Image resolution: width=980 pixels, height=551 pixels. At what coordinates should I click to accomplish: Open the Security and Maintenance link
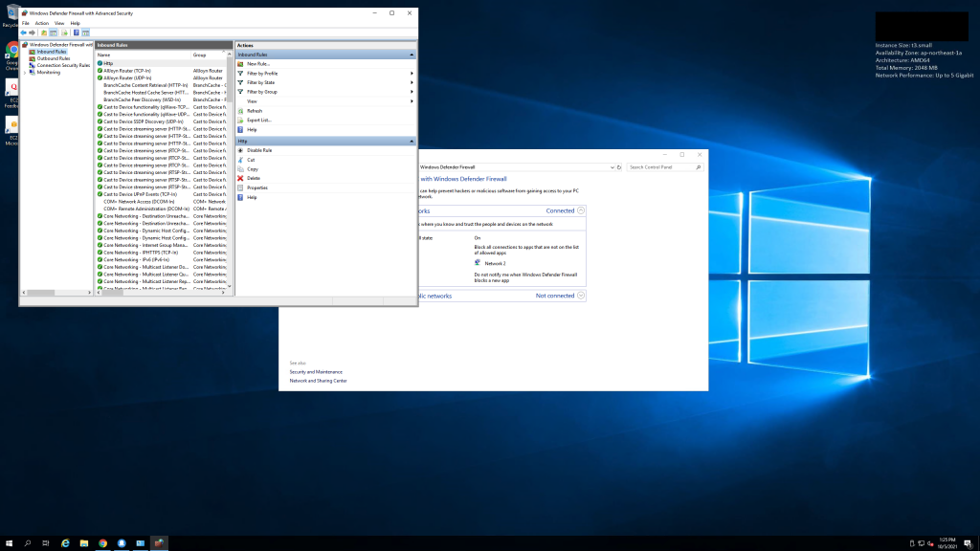click(x=316, y=372)
